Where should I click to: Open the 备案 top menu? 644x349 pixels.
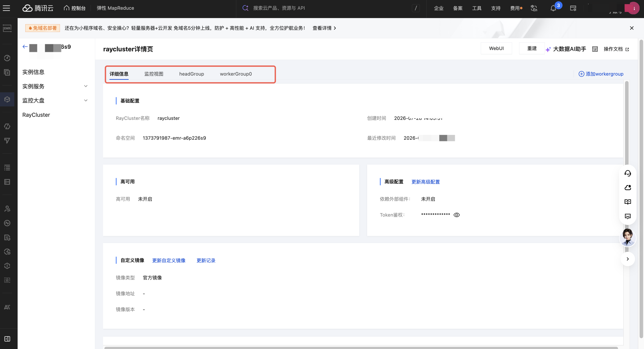pyautogui.click(x=458, y=8)
